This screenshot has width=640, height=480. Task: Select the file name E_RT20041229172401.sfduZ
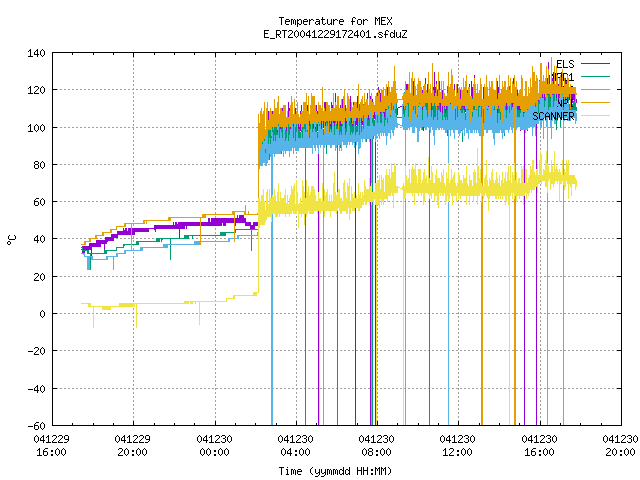[x=335, y=34]
